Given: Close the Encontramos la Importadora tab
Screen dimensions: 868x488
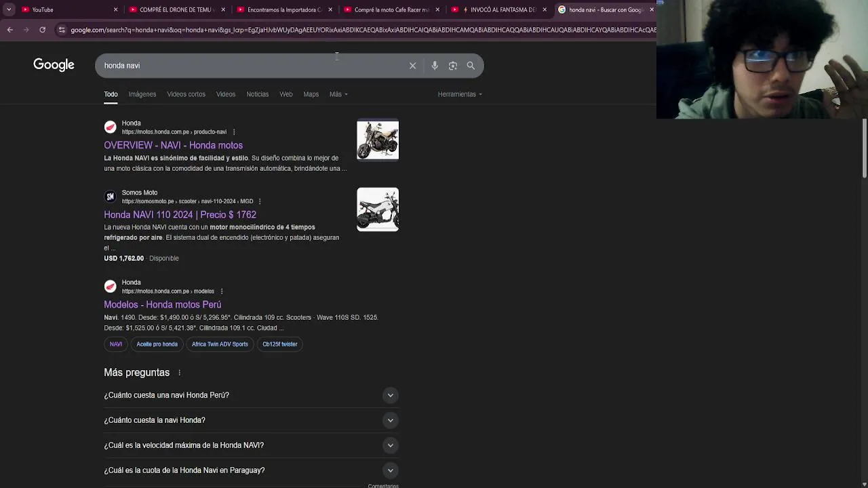Looking at the screenshot, I should point(330,9).
